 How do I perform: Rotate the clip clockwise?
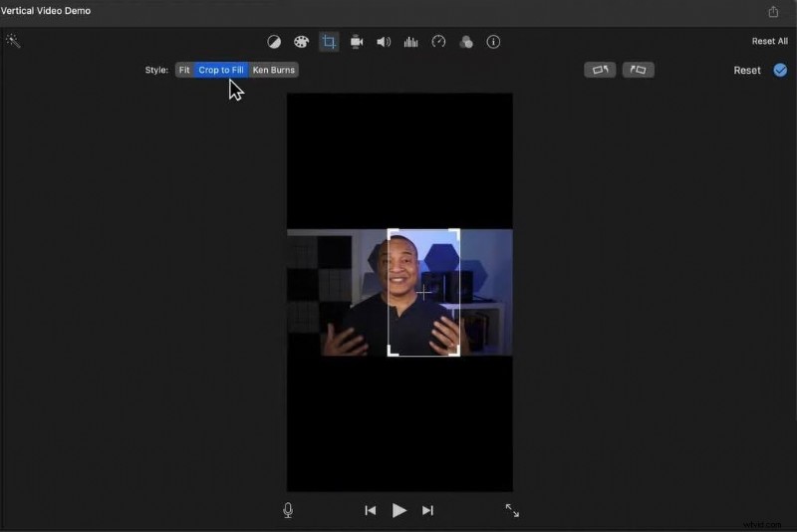click(x=639, y=70)
